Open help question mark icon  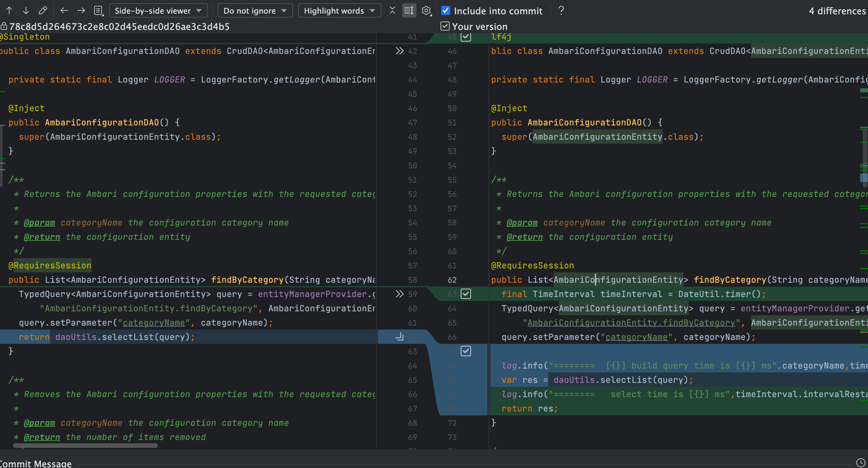[561, 10]
